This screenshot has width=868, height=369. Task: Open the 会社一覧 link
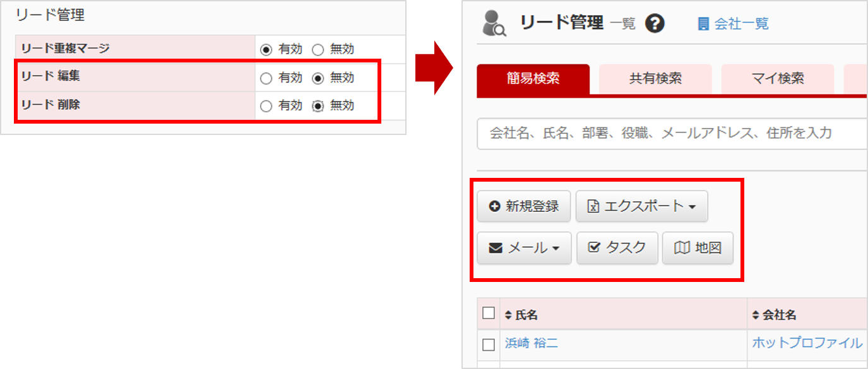pos(733,24)
